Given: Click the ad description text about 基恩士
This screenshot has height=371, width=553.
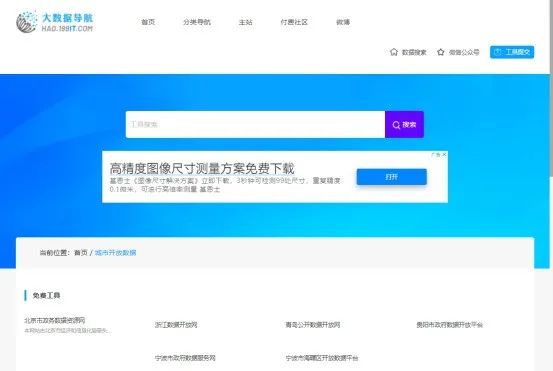Looking at the screenshot, I should [x=225, y=185].
